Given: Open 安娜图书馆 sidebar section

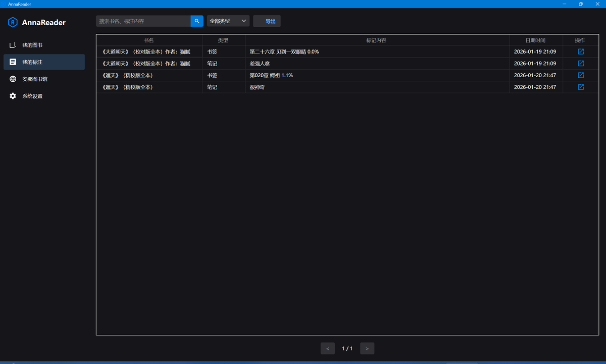Looking at the screenshot, I should (x=44, y=79).
